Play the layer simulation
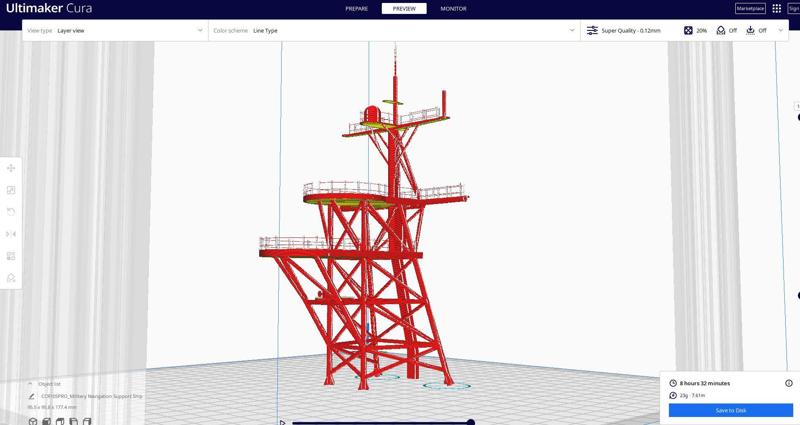This screenshot has width=800, height=425. (x=282, y=422)
